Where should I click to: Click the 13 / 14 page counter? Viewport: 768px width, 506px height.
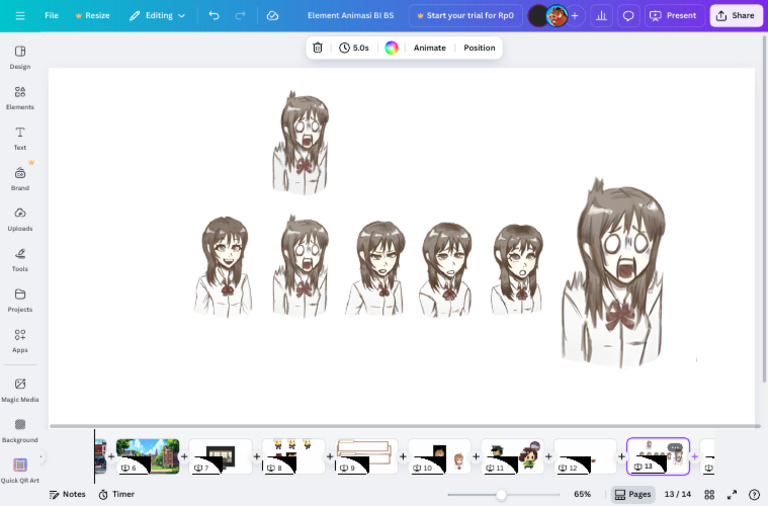[677, 494]
